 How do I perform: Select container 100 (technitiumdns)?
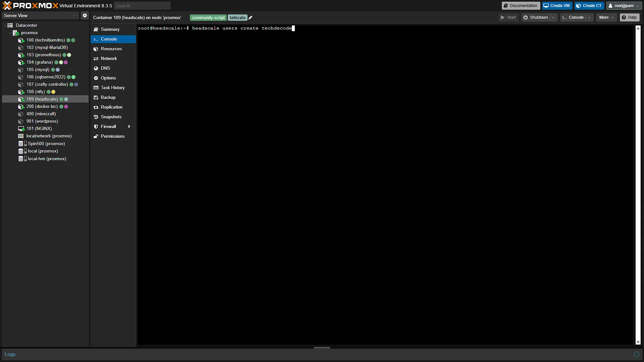point(46,40)
